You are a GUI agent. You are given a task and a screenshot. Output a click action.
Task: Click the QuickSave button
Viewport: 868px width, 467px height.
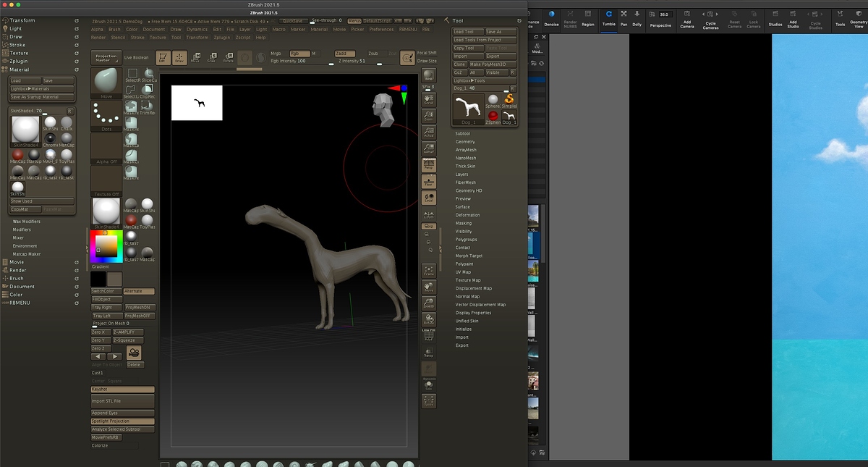[293, 21]
